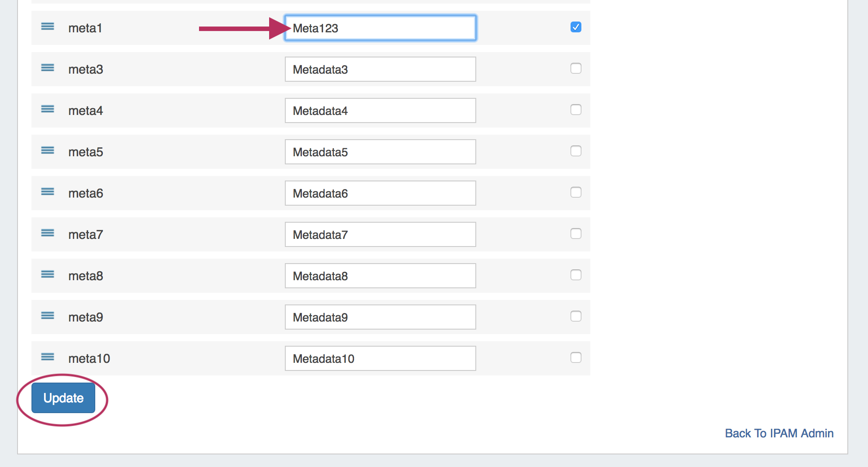Click the Metadata5 text input
The image size is (868, 467).
(x=380, y=152)
